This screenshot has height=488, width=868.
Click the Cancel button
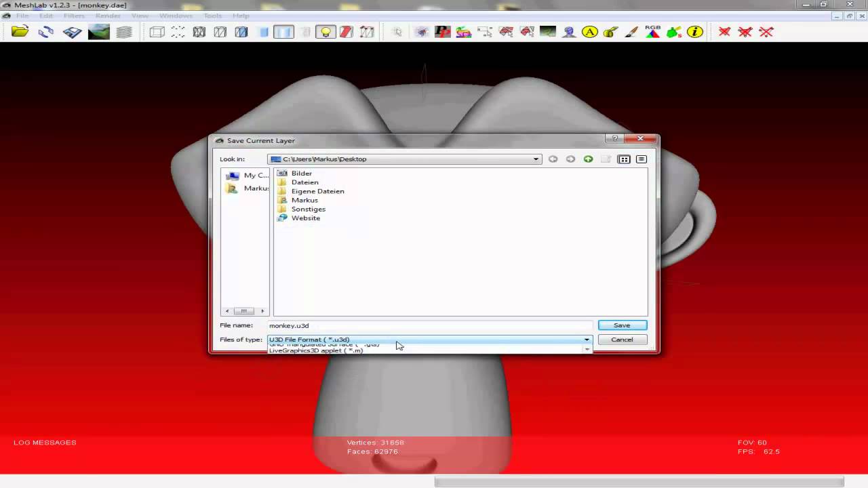pos(622,340)
